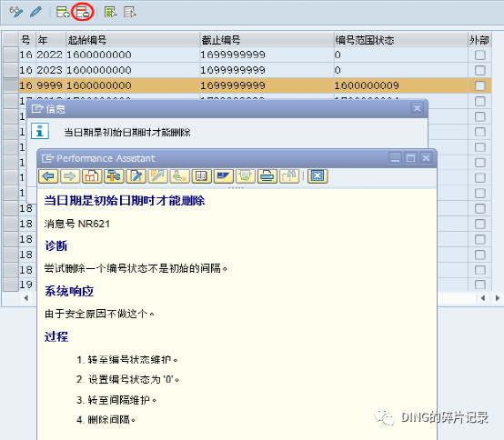Click the 过程 heading in help text
Screen dimensions: 504x440
pos(56,336)
